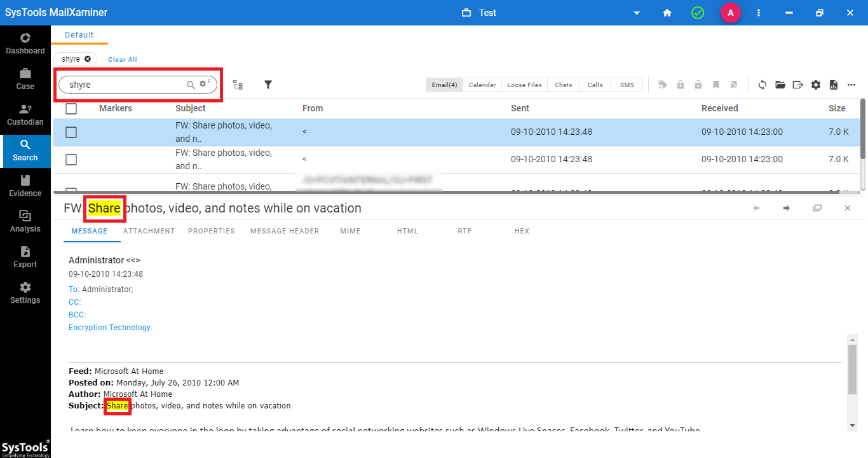Open the Case section in the sidebar
Viewport: 868px width, 458px height.
(25, 80)
